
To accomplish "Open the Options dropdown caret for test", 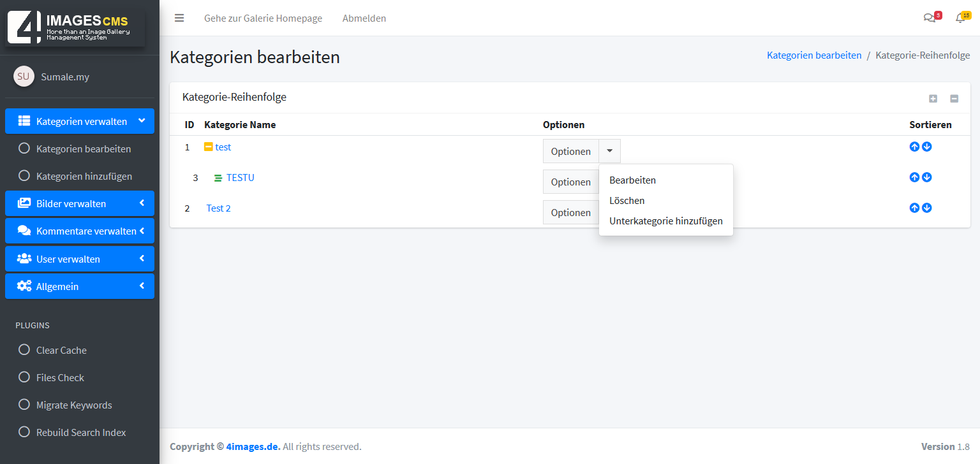I will point(609,151).
